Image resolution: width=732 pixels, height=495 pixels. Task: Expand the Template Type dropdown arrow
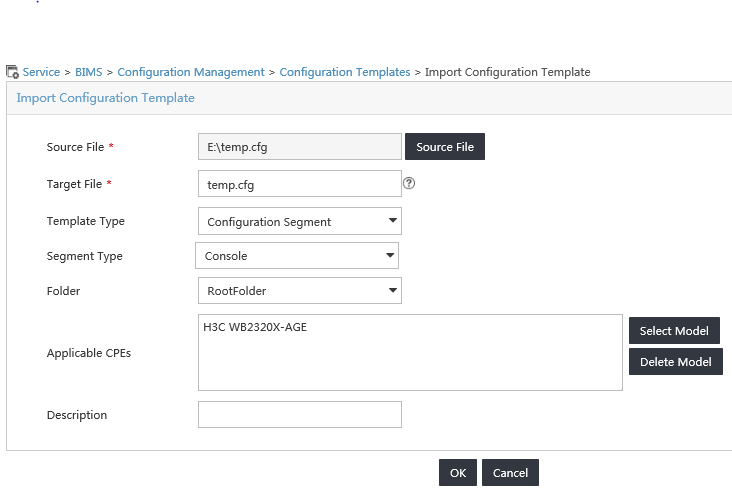click(393, 220)
